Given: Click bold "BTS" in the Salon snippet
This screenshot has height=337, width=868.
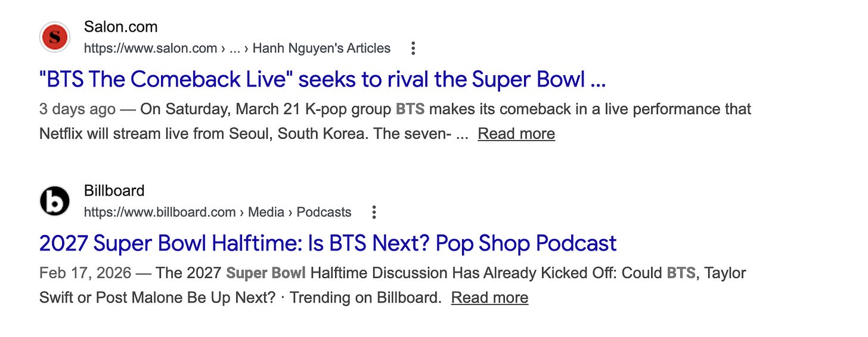Looking at the screenshot, I should coord(411,109).
